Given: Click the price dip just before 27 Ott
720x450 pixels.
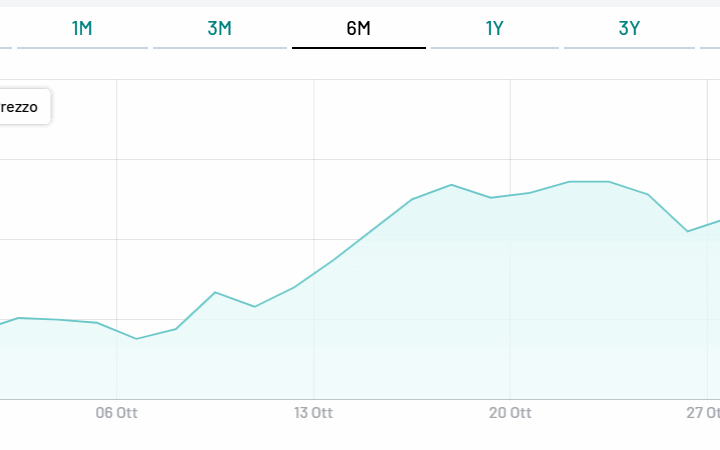Looking at the screenshot, I should pyautogui.click(x=687, y=231).
